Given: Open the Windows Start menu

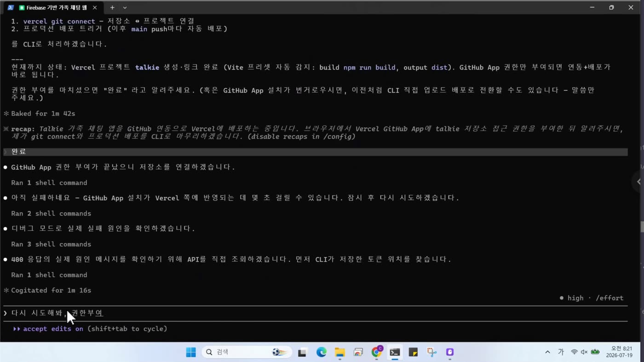Looking at the screenshot, I should (x=191, y=352).
